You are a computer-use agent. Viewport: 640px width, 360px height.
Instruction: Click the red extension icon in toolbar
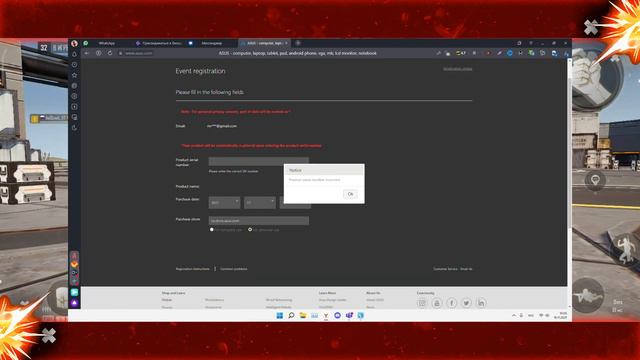(488, 53)
